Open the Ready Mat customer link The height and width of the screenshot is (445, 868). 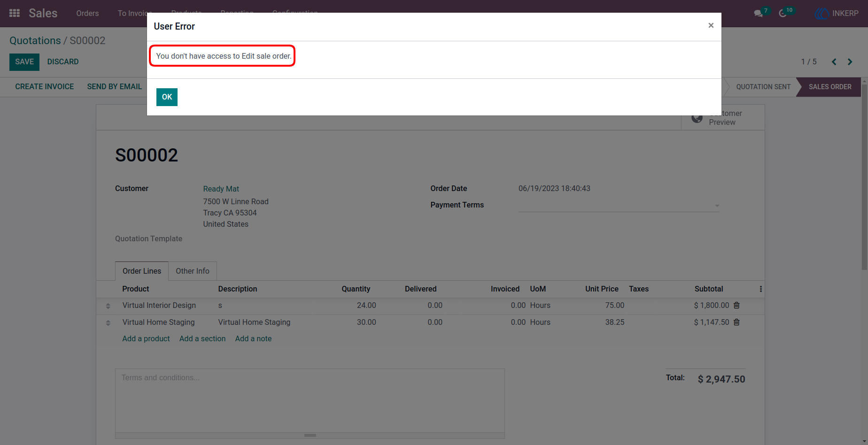pyautogui.click(x=221, y=189)
